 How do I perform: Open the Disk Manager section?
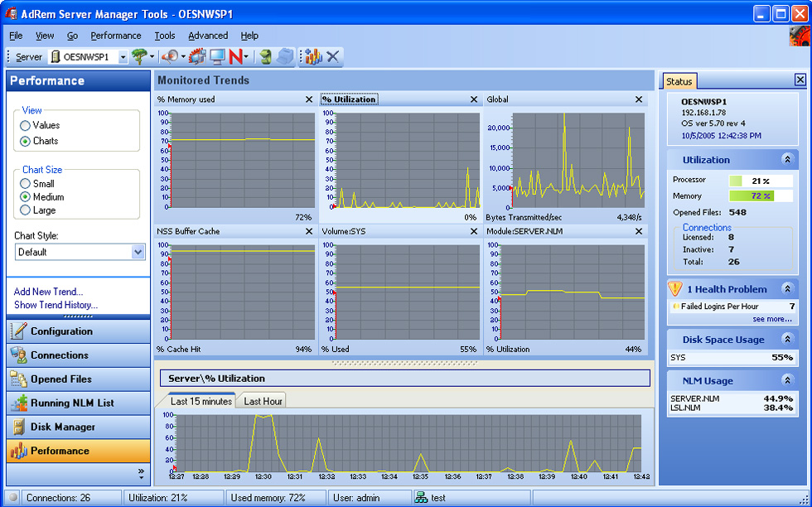pyautogui.click(x=78, y=427)
